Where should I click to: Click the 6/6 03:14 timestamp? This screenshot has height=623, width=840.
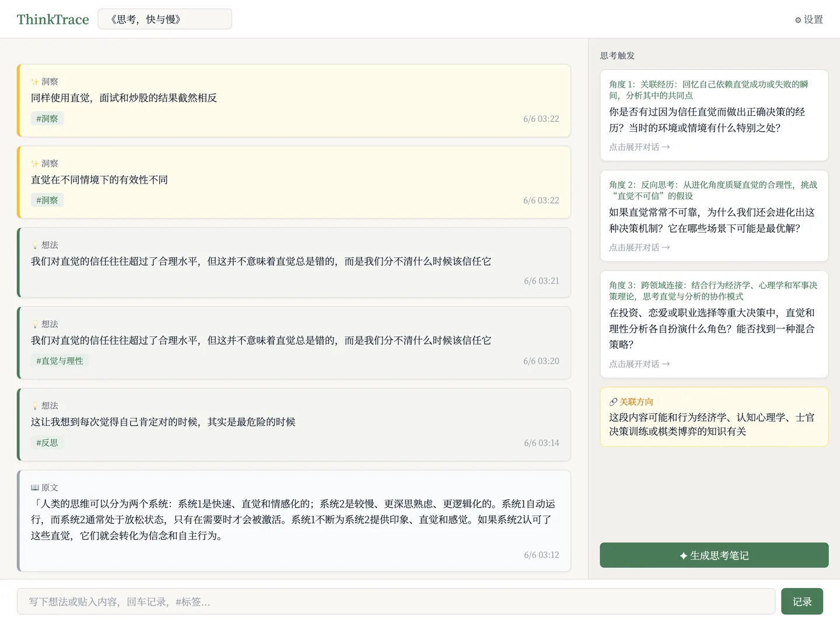tap(541, 443)
